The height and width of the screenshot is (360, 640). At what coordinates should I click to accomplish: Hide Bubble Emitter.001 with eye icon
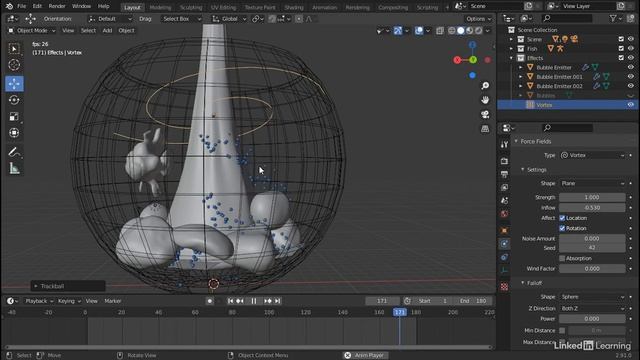631,77
